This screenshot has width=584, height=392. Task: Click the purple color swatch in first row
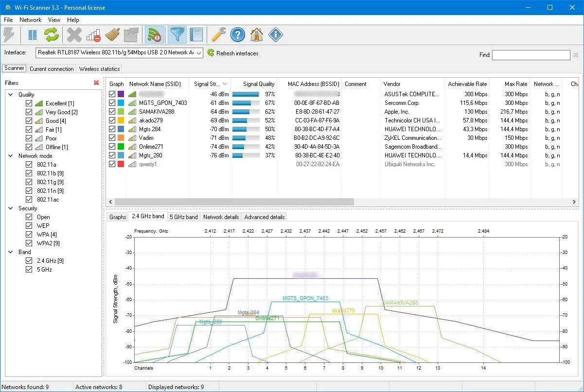pos(121,94)
